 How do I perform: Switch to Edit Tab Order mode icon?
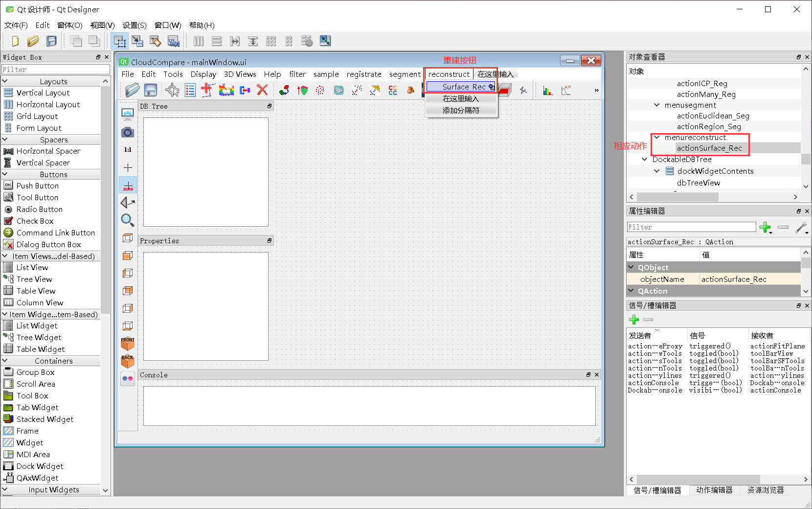pyautogui.click(x=174, y=41)
